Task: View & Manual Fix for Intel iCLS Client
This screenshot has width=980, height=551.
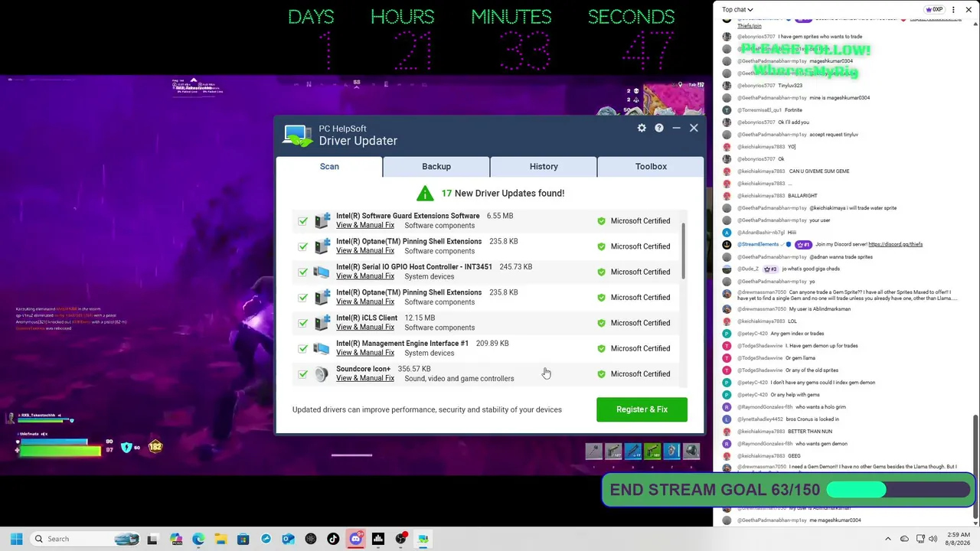Action: [365, 328]
